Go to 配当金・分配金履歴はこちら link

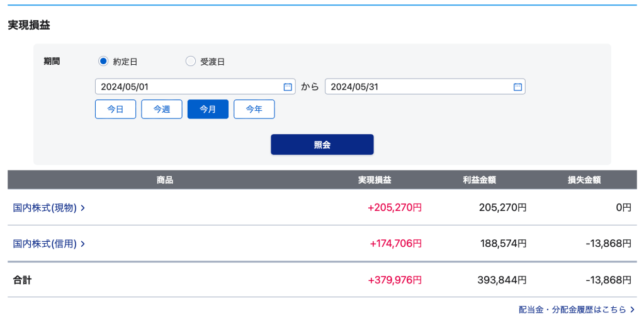pyautogui.click(x=572, y=309)
